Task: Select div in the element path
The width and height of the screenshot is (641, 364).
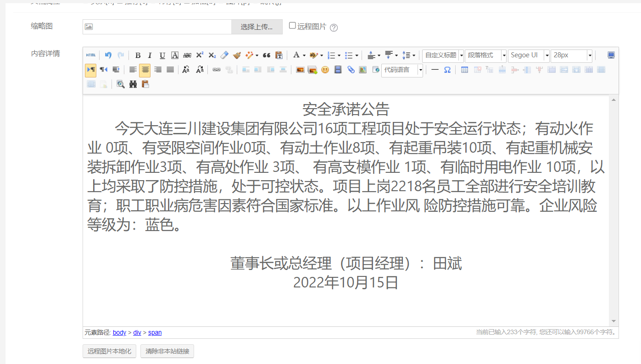Action: [x=137, y=332]
